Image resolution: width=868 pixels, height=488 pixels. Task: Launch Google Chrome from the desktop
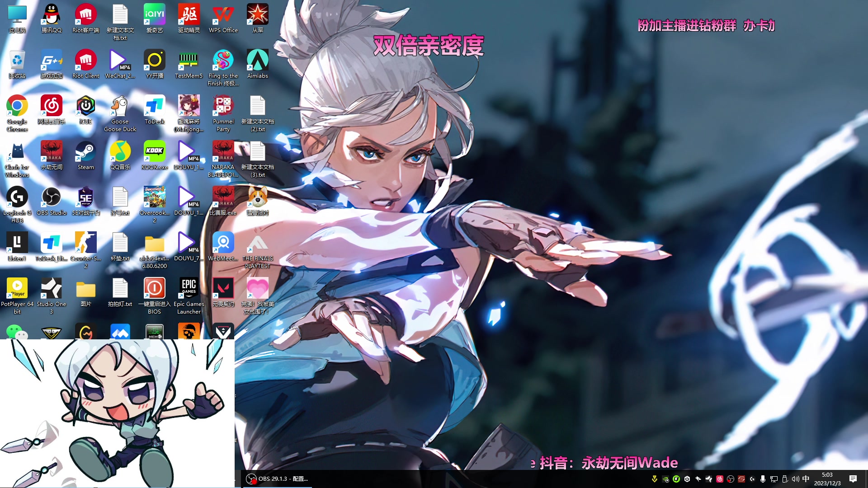[x=17, y=113]
